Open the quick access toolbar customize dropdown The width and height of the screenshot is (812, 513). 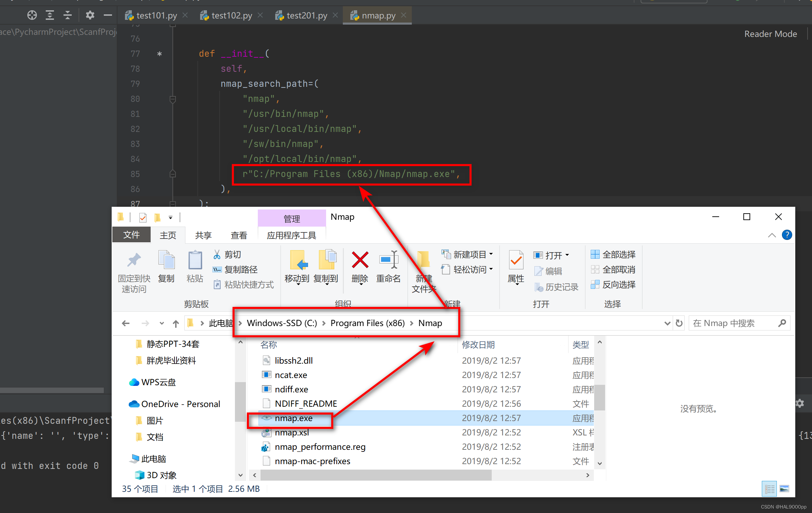click(170, 217)
